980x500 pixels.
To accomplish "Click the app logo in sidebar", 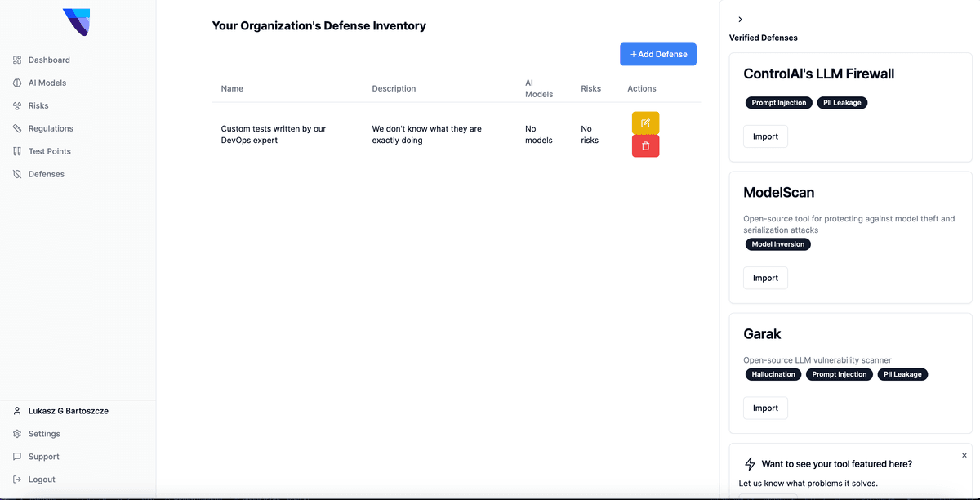I will pos(77,22).
